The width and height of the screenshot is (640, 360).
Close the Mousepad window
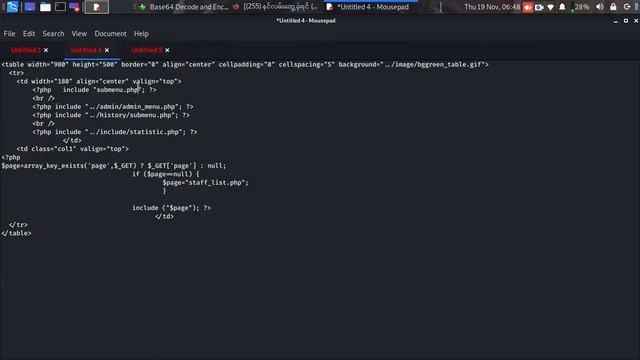[x=636, y=21]
